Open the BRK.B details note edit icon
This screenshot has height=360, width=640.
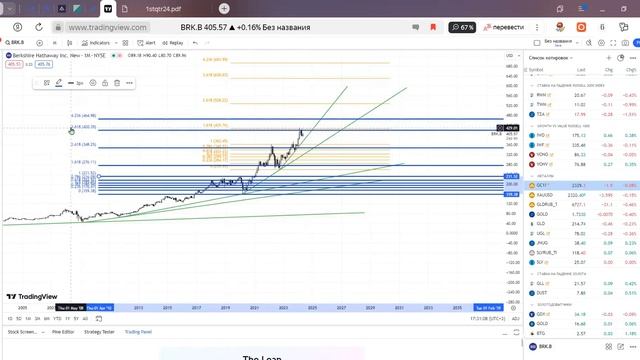pyautogui.click(x=620, y=347)
